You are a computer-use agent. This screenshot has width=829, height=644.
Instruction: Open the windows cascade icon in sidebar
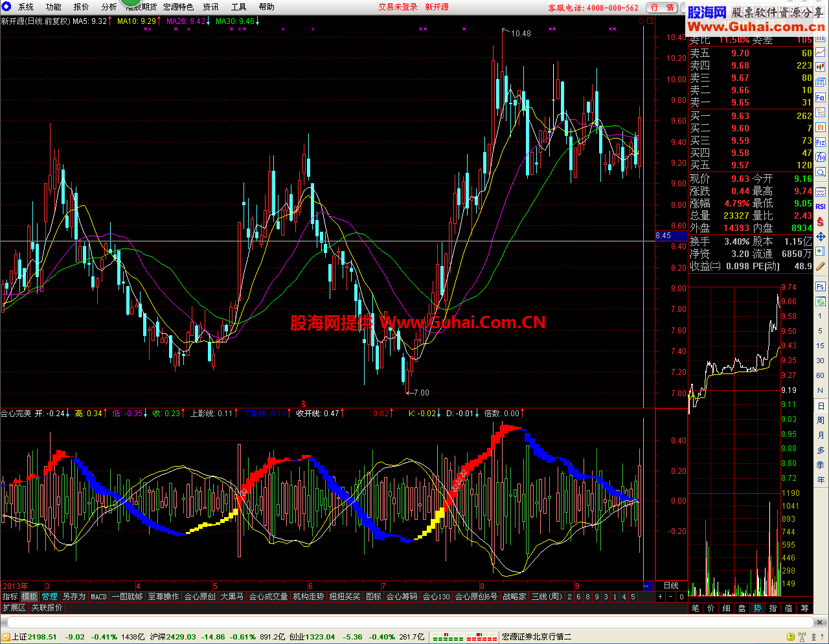coord(821,83)
